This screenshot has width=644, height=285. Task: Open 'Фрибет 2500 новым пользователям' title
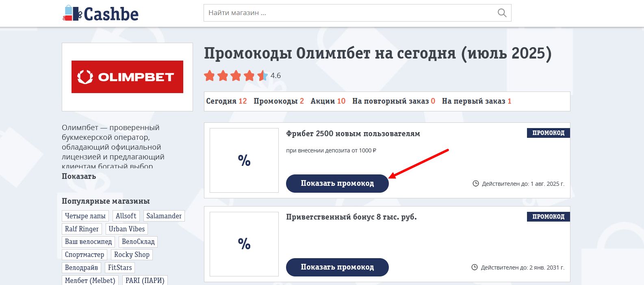click(x=353, y=134)
